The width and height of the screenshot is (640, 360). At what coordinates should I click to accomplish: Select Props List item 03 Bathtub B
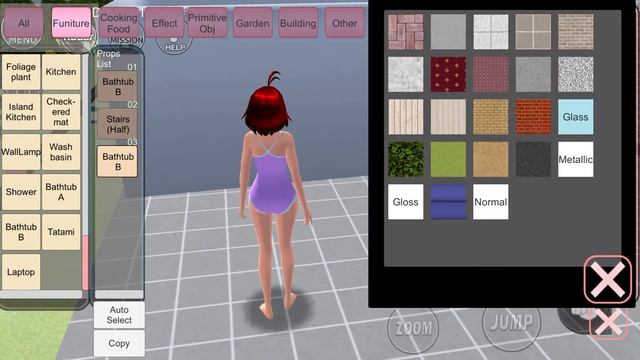(118, 162)
